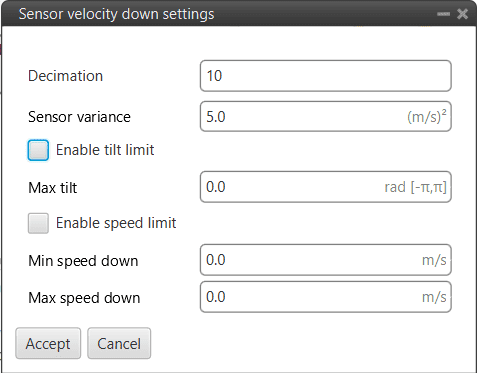
Task: Click the Sensor variance label
Action: pyautogui.click(x=79, y=117)
